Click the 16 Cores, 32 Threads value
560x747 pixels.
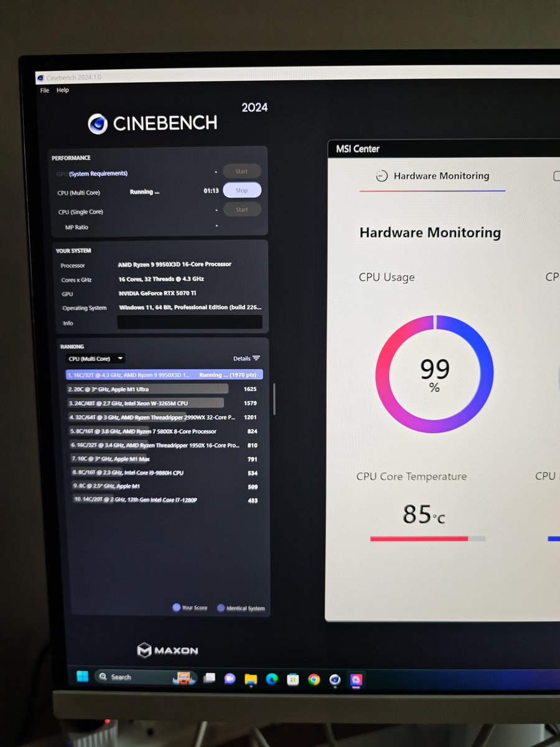click(161, 280)
